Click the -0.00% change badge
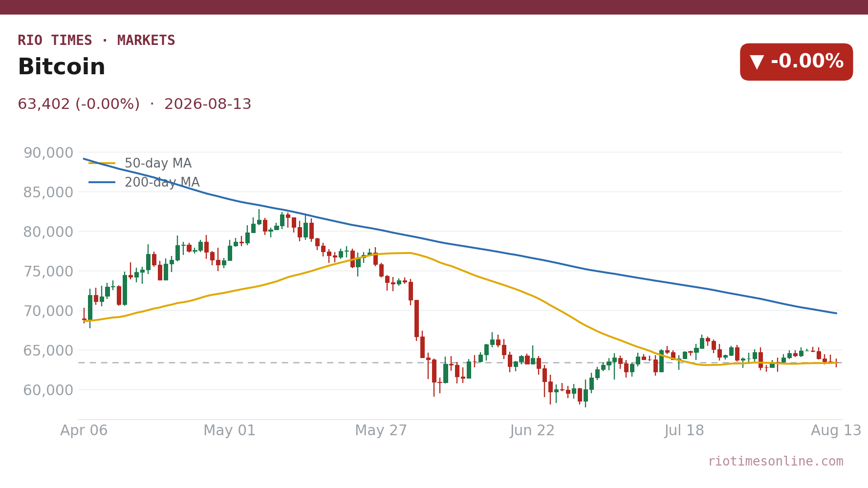 [796, 62]
